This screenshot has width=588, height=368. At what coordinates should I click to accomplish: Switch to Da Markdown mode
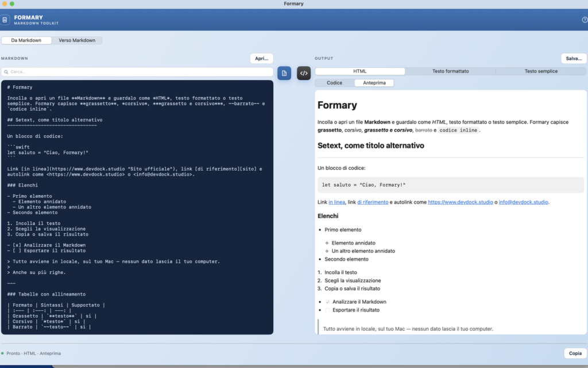tap(26, 40)
